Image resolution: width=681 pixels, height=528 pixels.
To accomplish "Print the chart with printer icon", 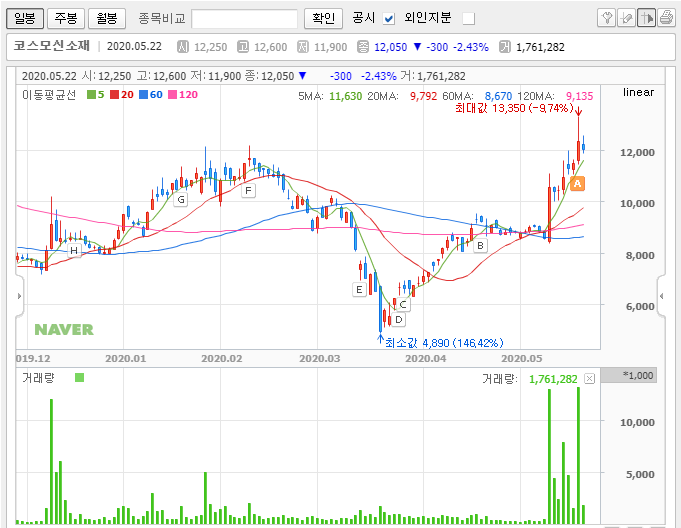I will tap(666, 18).
